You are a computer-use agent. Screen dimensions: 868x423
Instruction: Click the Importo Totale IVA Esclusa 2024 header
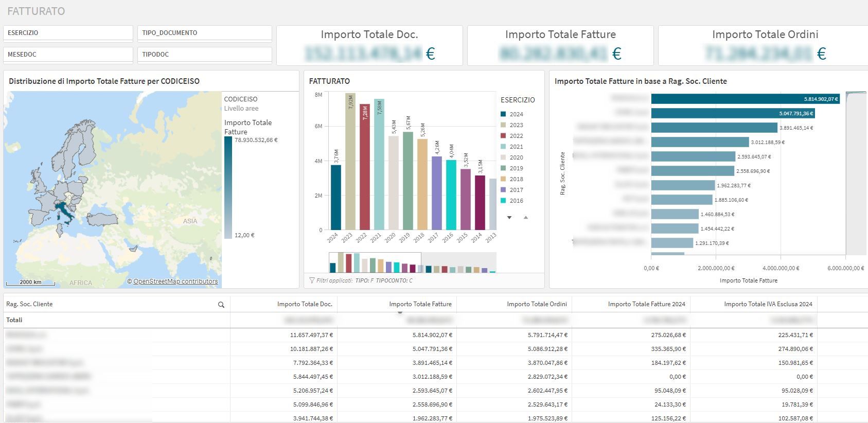768,304
